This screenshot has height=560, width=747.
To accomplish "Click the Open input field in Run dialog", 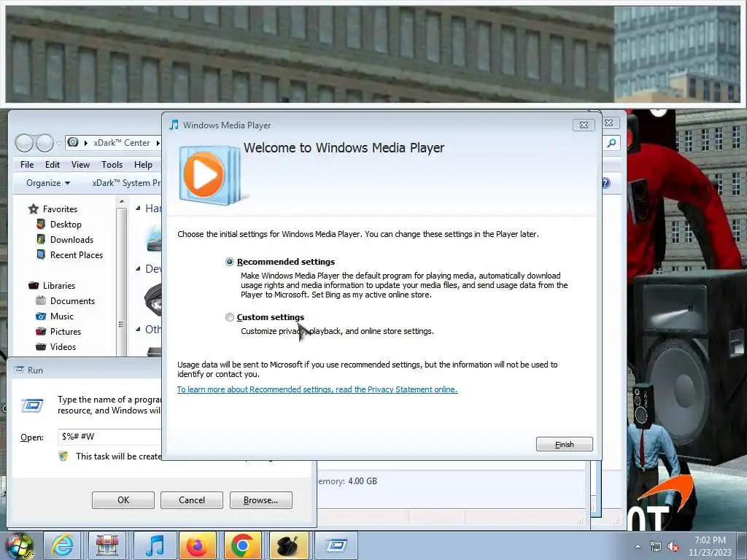I will click(109, 437).
